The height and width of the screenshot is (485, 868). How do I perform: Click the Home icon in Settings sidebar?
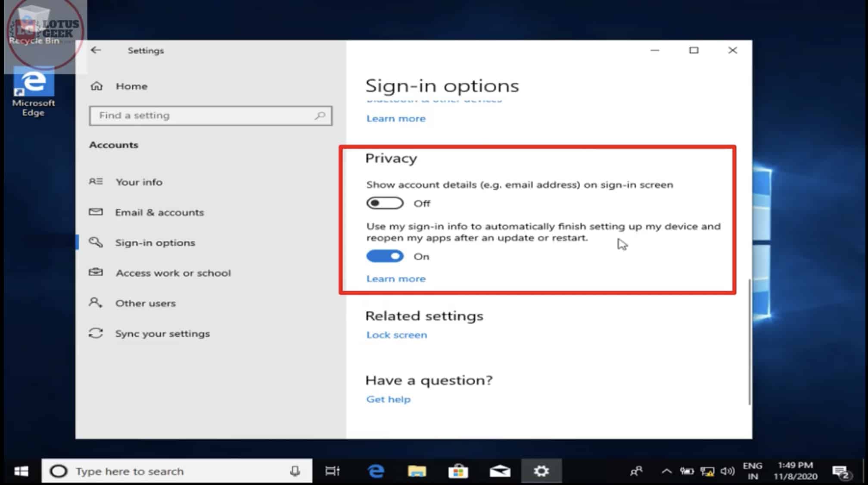tap(96, 86)
